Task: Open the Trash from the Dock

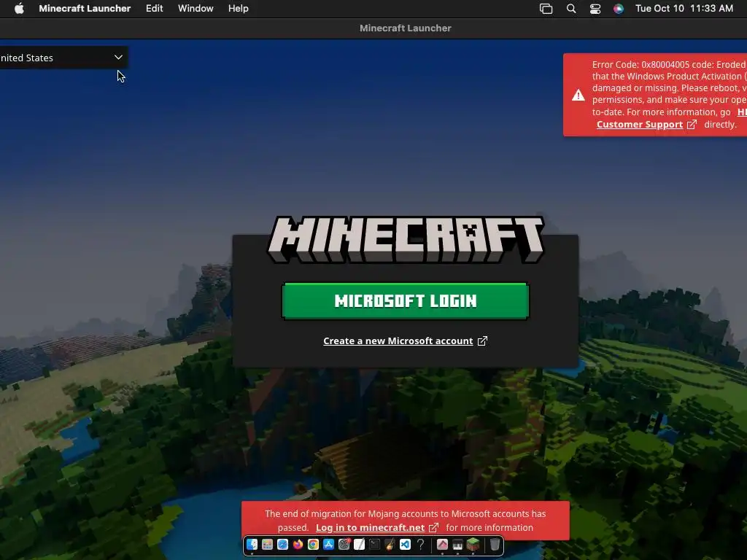Action: click(x=495, y=544)
